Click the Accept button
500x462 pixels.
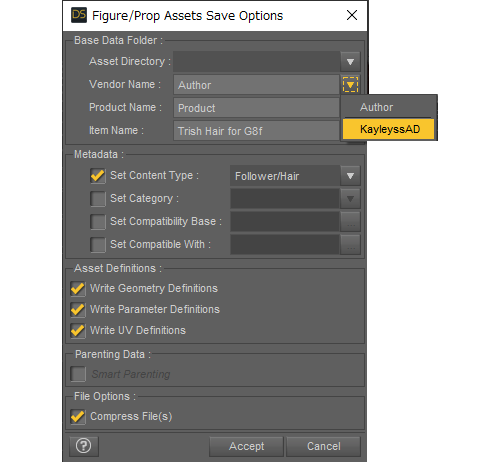pyautogui.click(x=246, y=446)
